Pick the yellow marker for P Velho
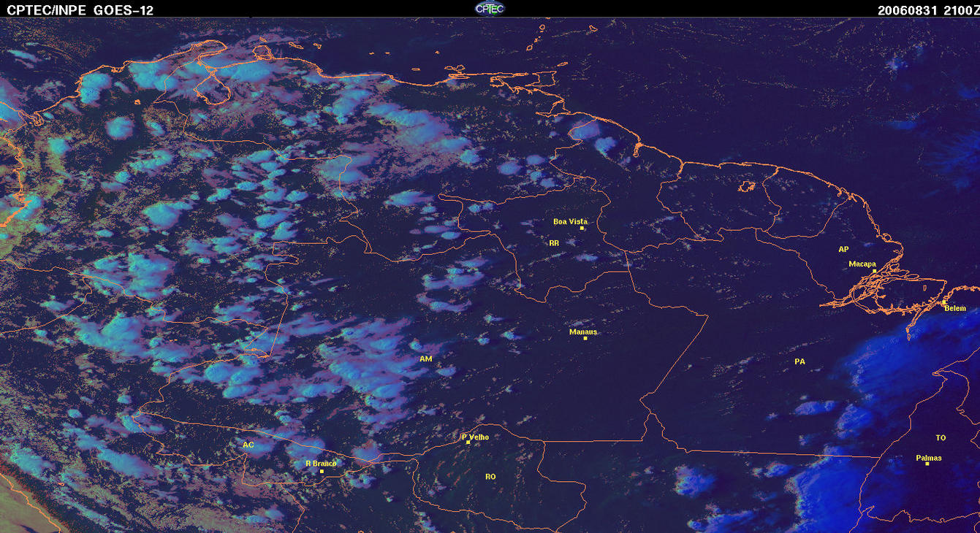The height and width of the screenshot is (533, 980). [x=468, y=442]
